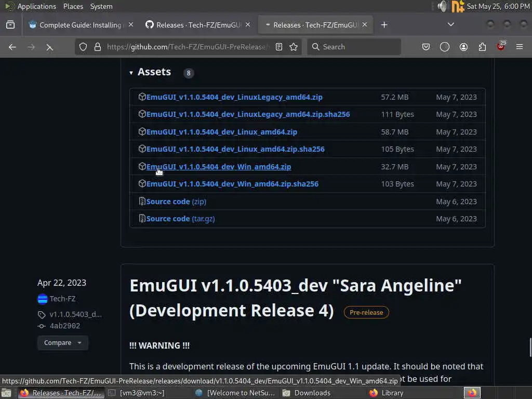This screenshot has width=532, height=399.
Task: Open uBlock extension icon with badge
Action: click(501, 46)
